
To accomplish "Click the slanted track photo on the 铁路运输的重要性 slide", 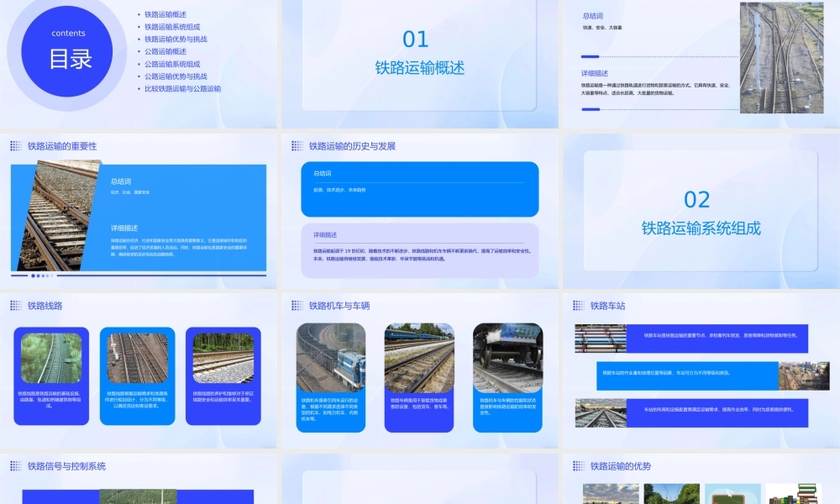I will pyautogui.click(x=59, y=217).
